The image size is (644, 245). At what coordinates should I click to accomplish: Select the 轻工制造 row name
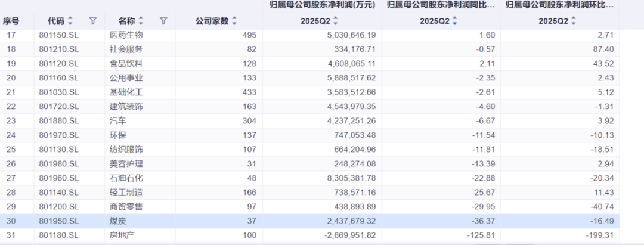pos(126,193)
